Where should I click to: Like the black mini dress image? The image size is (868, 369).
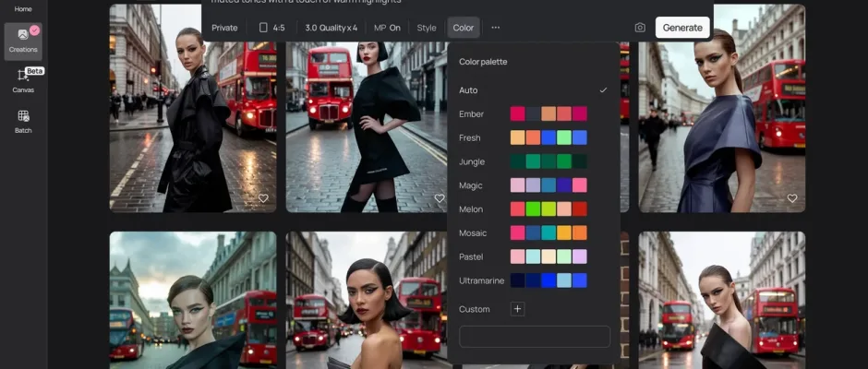(x=439, y=198)
